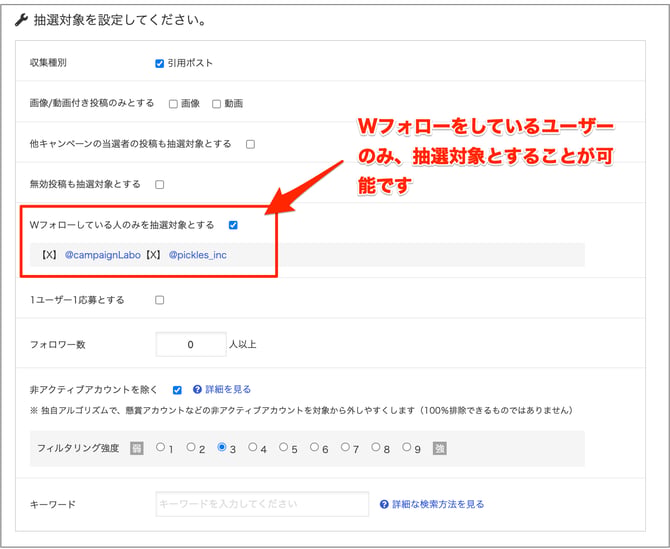The height and width of the screenshot is (549, 670).
Task: Check the 動画 checkbox
Action: pyautogui.click(x=217, y=104)
